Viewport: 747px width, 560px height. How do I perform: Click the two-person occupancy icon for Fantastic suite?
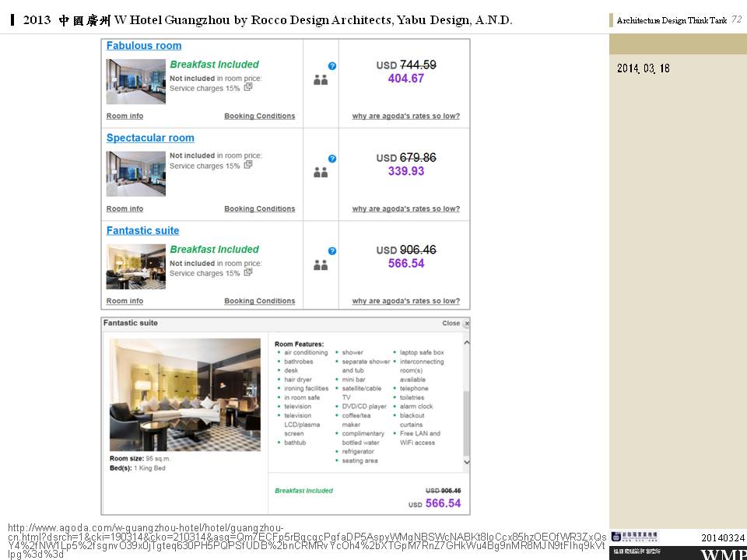321,265
